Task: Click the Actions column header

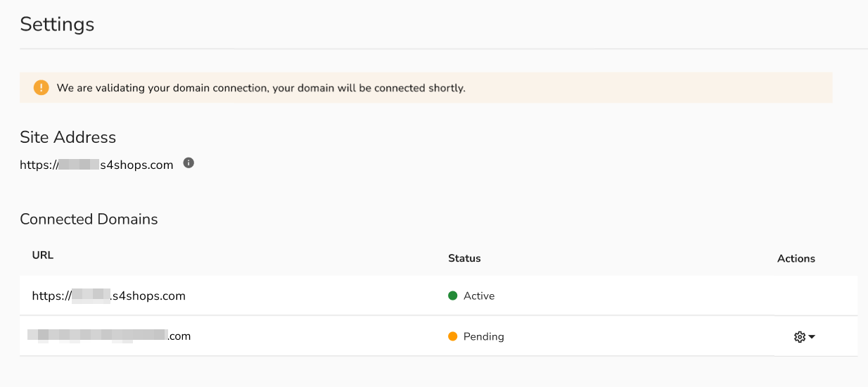Action: pyautogui.click(x=796, y=258)
